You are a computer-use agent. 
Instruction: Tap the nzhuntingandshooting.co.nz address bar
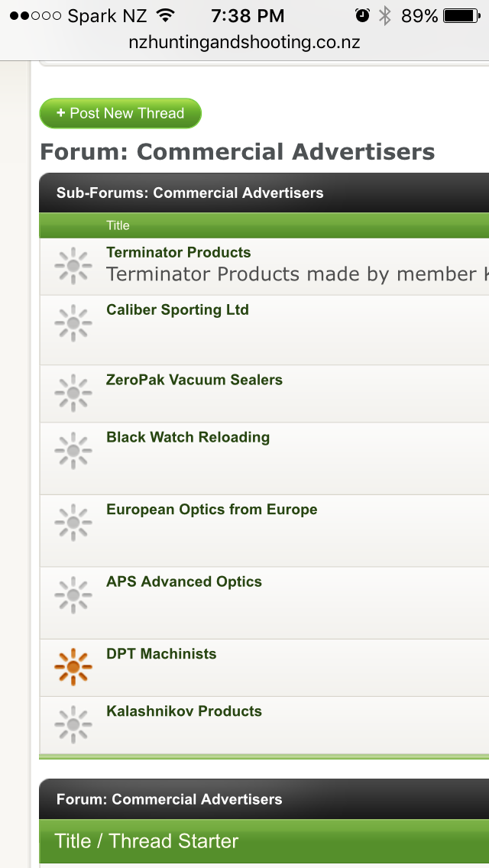point(244,42)
